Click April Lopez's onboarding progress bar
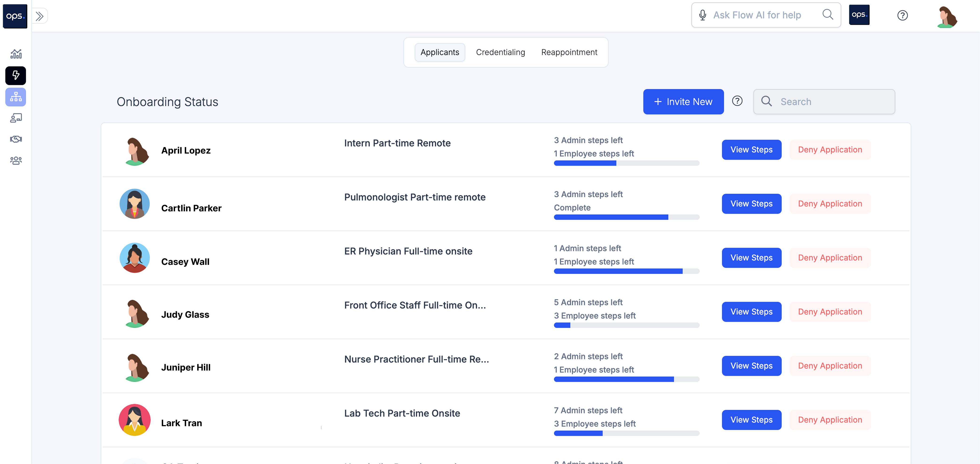 pyautogui.click(x=626, y=163)
